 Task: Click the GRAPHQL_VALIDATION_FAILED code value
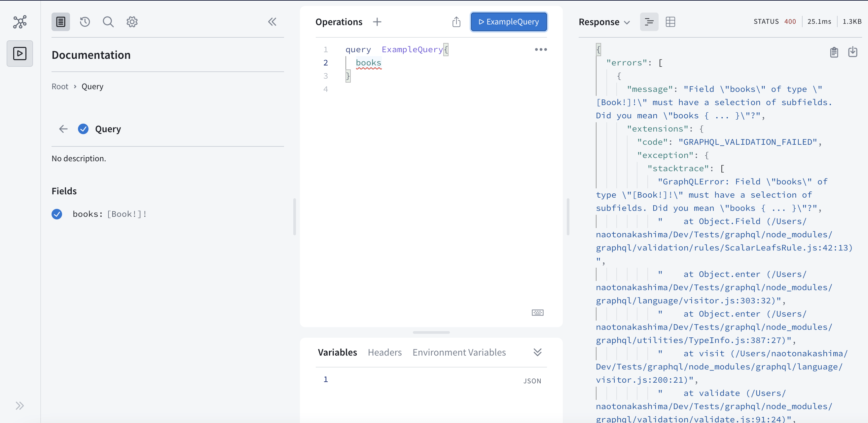(x=747, y=142)
